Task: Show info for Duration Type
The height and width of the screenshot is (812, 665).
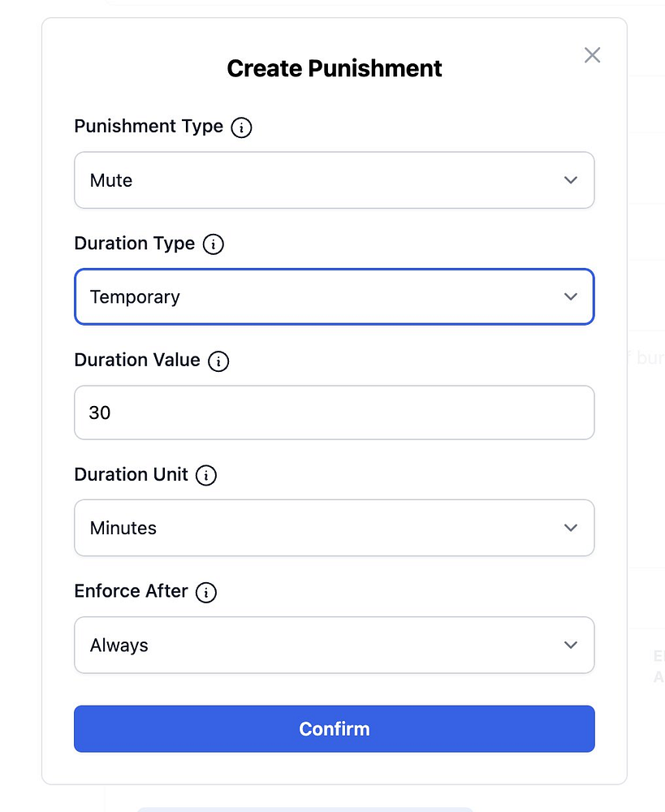Action: coord(214,244)
